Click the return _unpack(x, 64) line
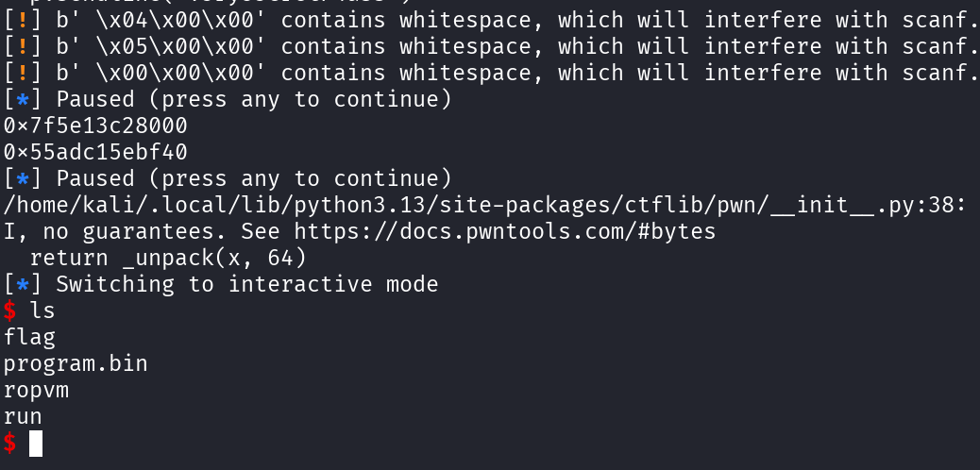 click(168, 259)
